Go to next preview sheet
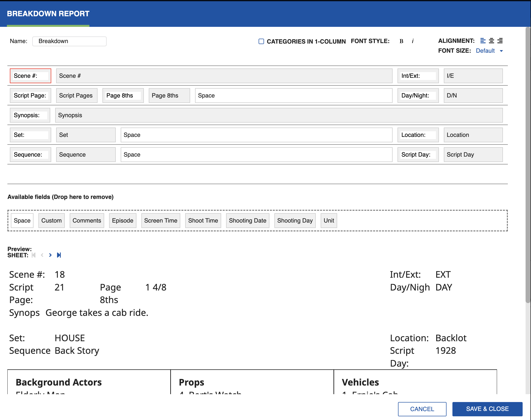 [50, 255]
